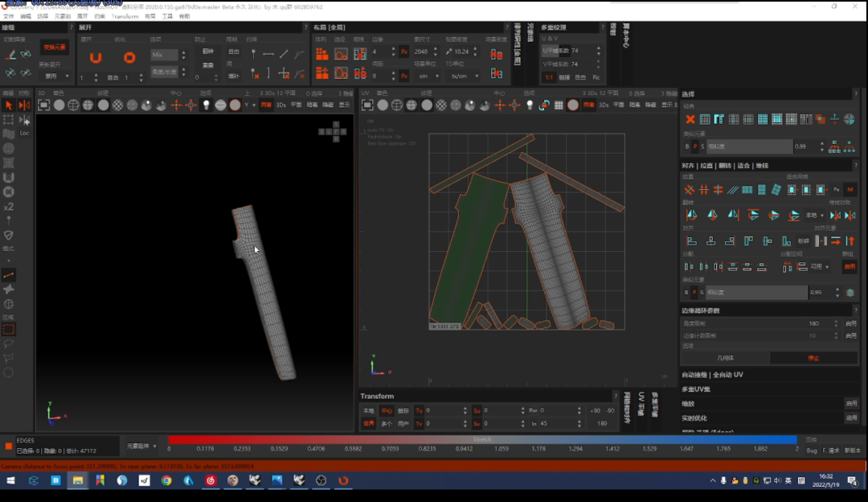868x502 pixels.
Task: Click the 几何体 geometry button
Action: pyautogui.click(x=725, y=358)
